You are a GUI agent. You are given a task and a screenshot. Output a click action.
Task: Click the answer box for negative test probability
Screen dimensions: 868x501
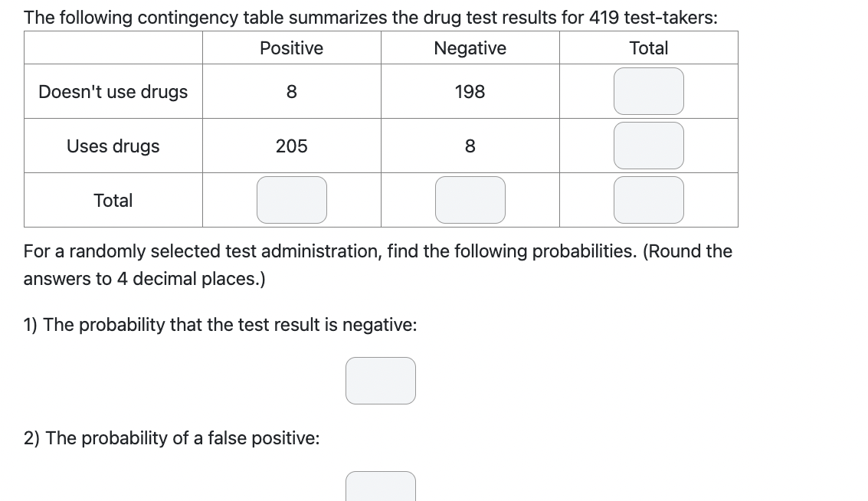381,380
